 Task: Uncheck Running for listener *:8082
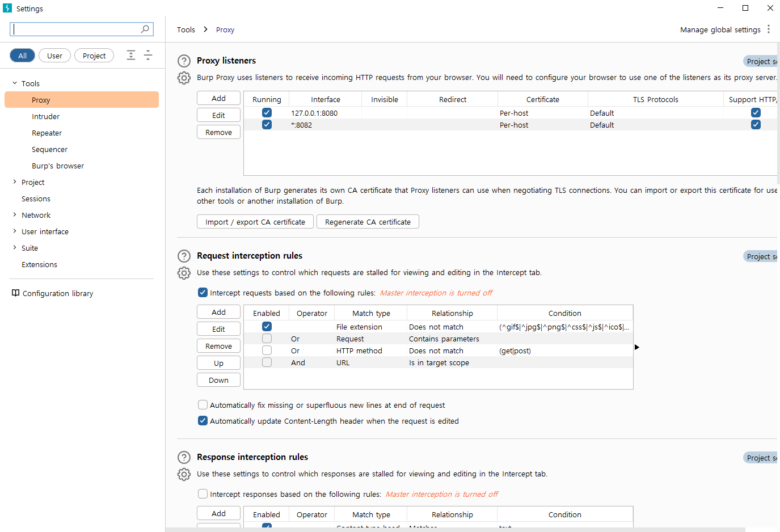coord(267,125)
